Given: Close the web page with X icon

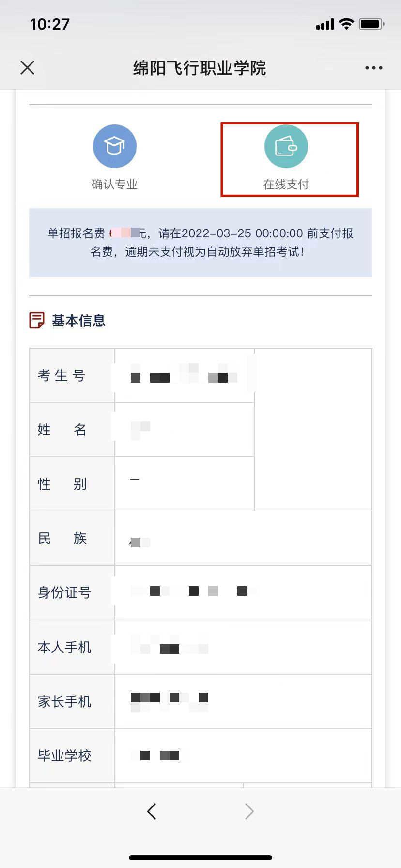Looking at the screenshot, I should (x=28, y=68).
